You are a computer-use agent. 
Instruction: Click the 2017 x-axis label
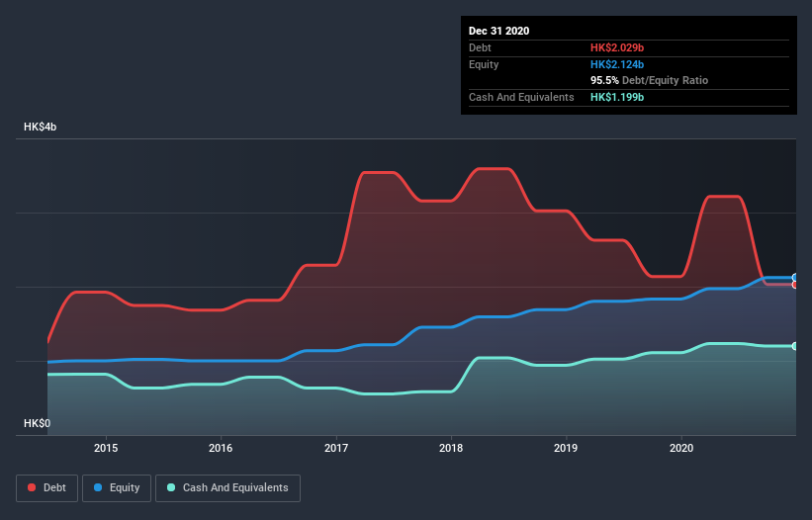336,448
